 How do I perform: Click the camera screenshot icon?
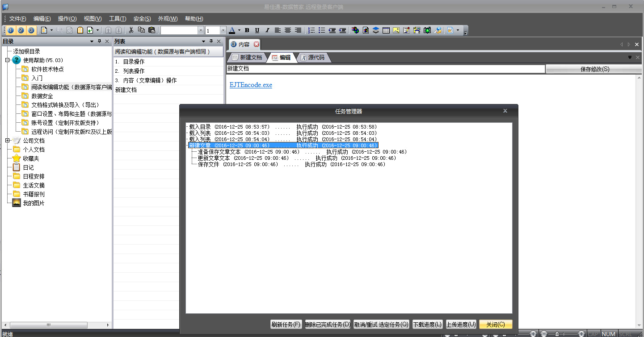(427, 30)
